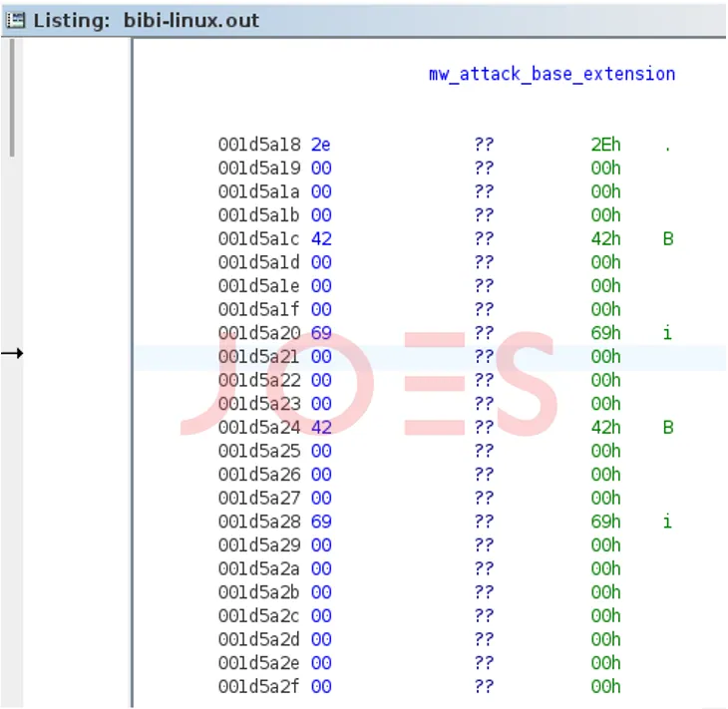Click address 001d5a1c

259,239
